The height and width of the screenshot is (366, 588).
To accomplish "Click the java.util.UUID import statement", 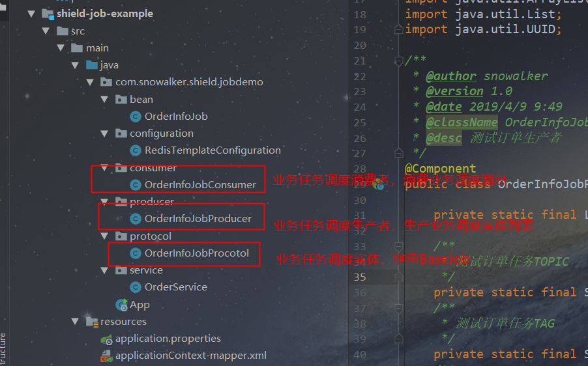I will pyautogui.click(x=484, y=29).
